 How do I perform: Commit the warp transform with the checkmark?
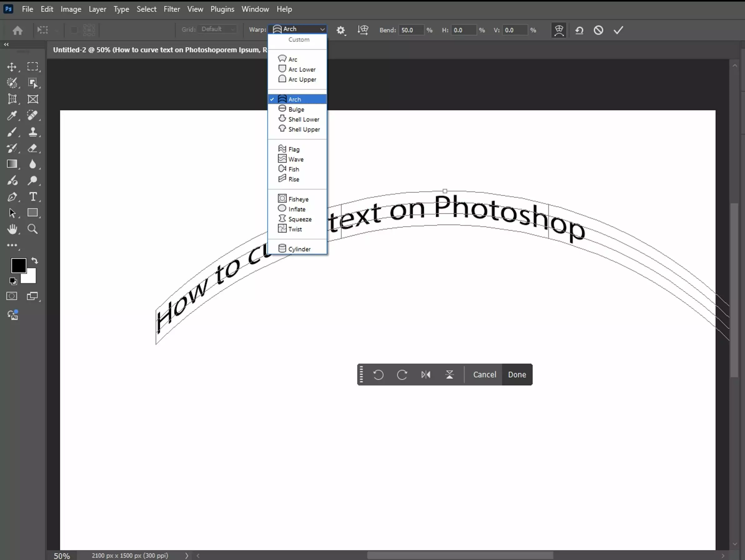[618, 30]
